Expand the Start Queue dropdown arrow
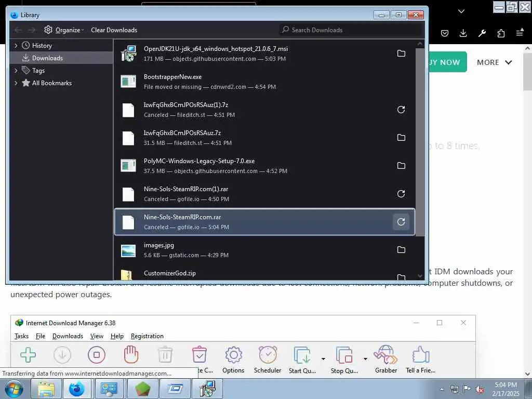This screenshot has height=399, width=532. [323, 359]
